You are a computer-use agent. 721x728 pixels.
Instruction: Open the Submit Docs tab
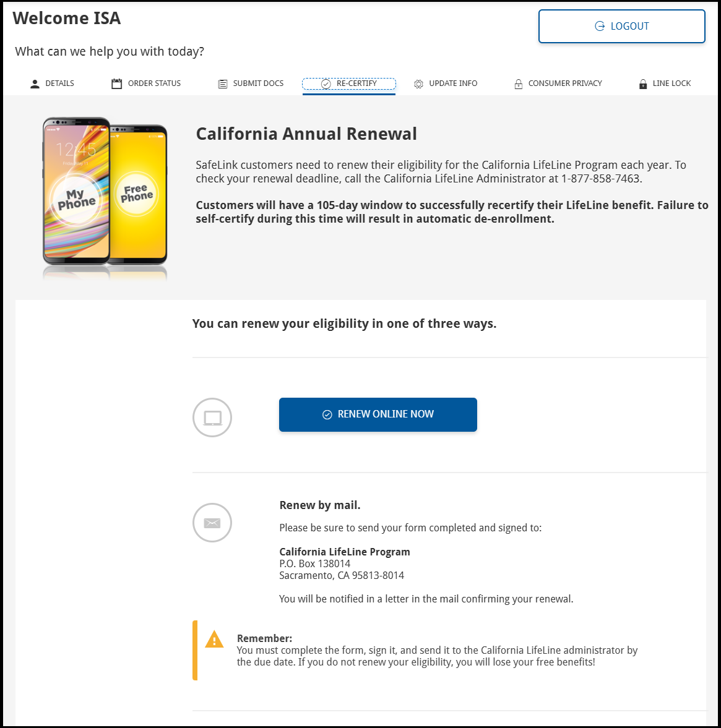tap(251, 84)
